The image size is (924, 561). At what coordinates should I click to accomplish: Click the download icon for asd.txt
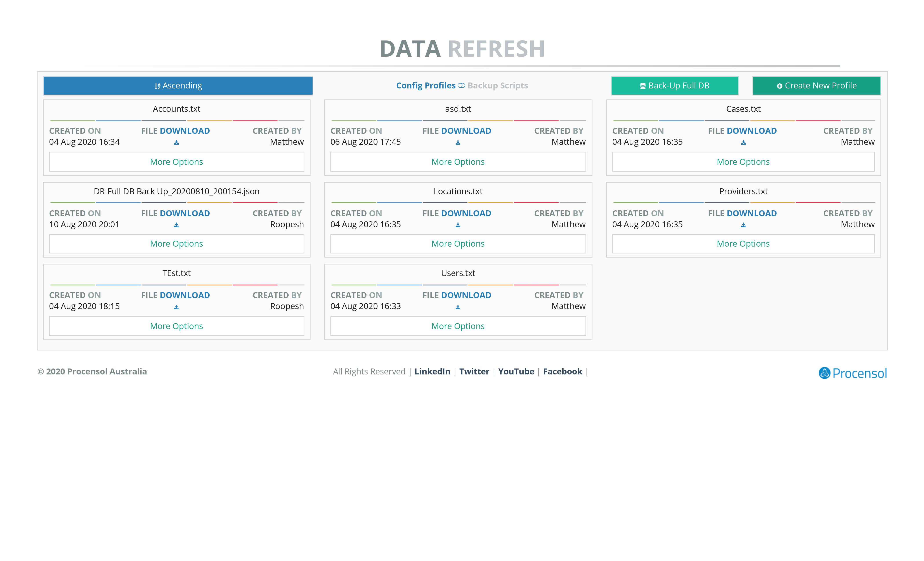coord(458,143)
